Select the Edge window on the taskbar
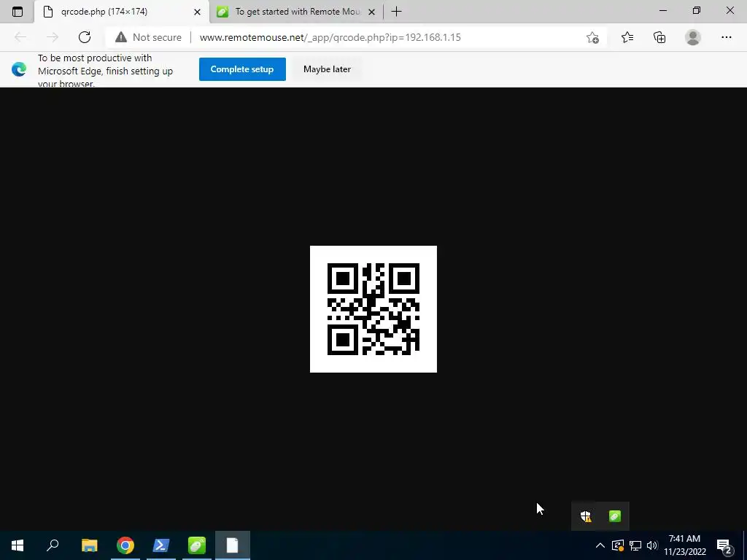The height and width of the screenshot is (560, 747). tap(233, 545)
